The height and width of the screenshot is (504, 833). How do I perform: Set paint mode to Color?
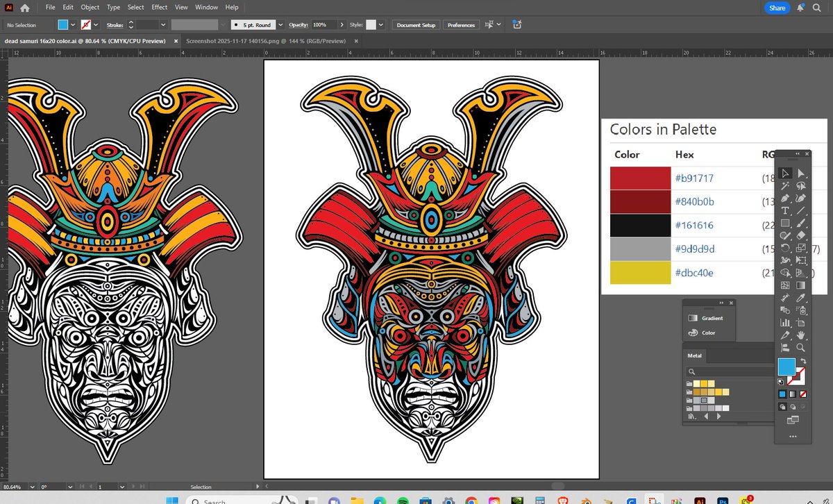(782, 394)
